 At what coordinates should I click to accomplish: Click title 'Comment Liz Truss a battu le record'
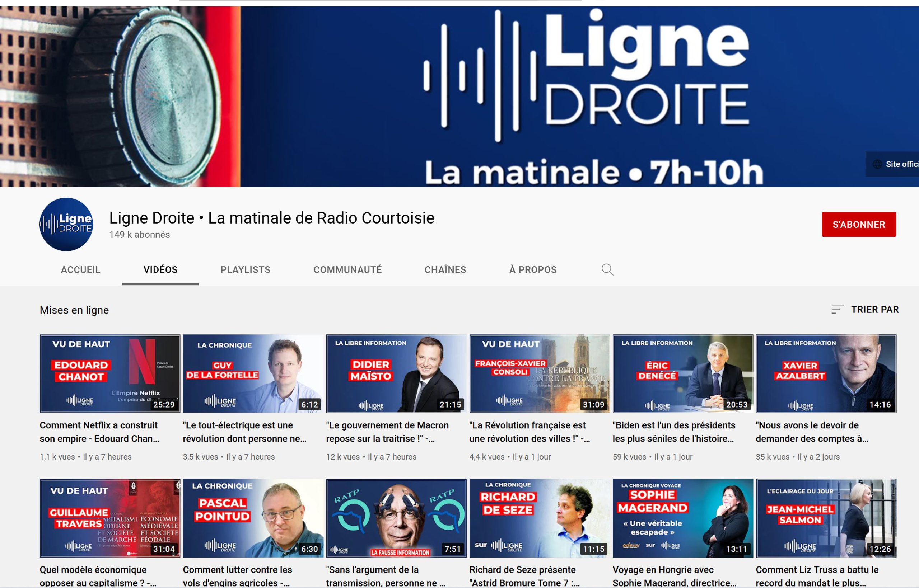click(x=817, y=576)
